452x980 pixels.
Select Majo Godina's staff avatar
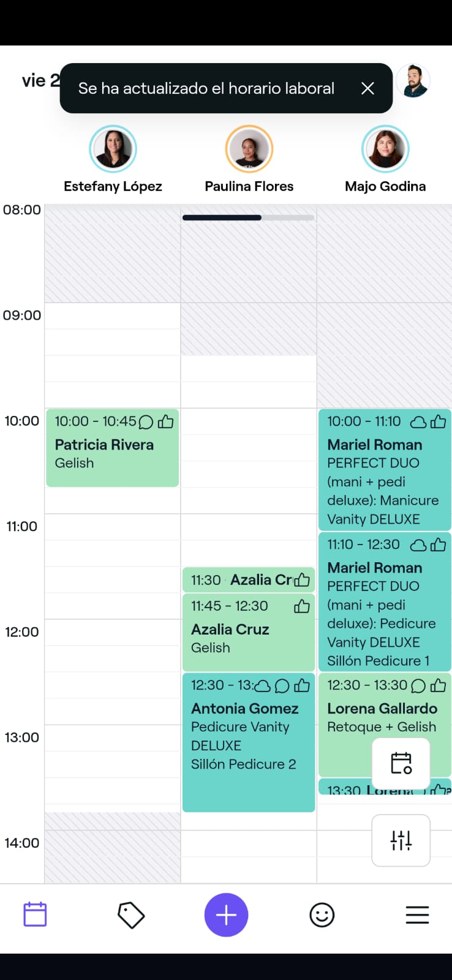coord(385,149)
